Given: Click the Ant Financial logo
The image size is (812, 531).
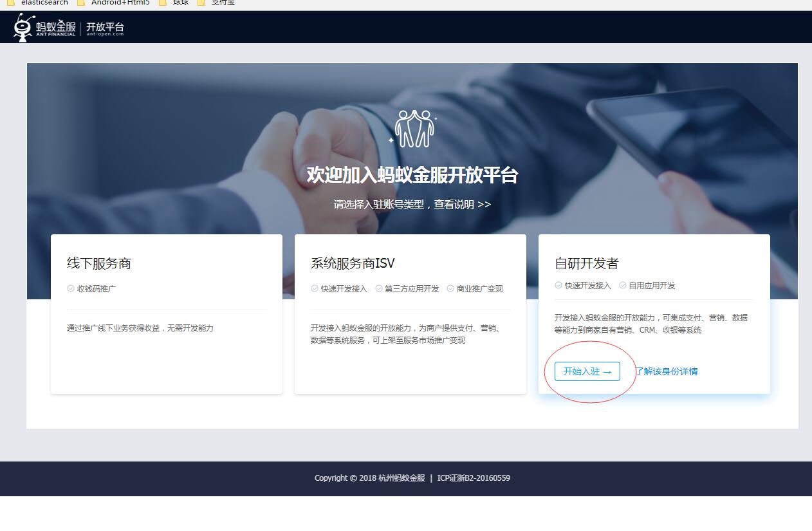Looking at the screenshot, I should pyautogui.click(x=44, y=27).
